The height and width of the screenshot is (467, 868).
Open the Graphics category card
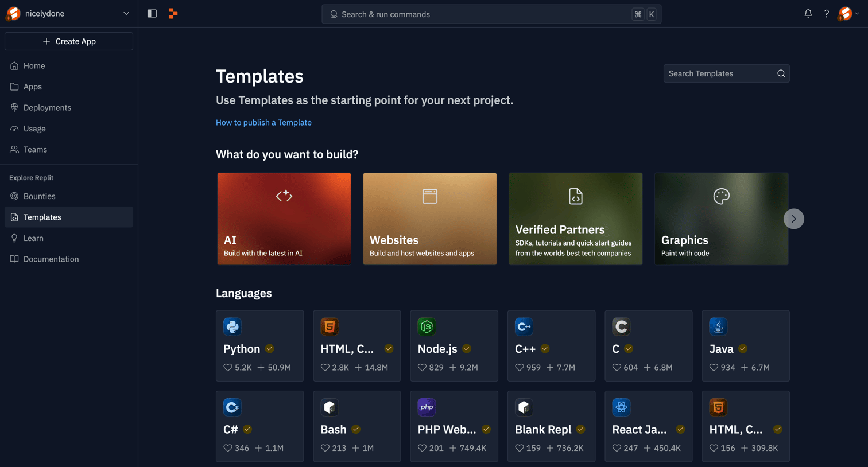pyautogui.click(x=722, y=219)
